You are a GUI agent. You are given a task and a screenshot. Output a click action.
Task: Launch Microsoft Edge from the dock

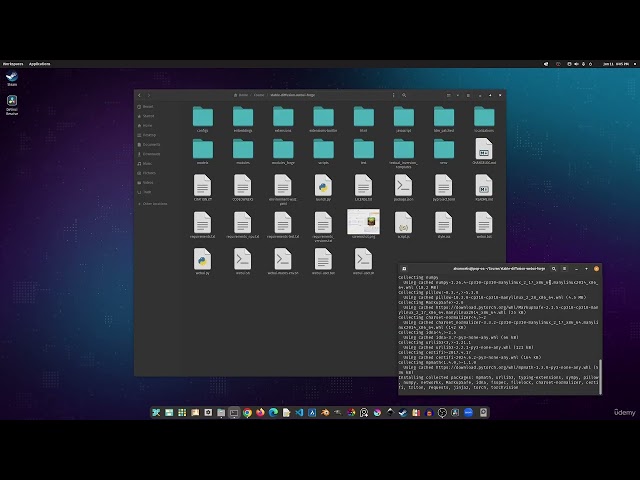[273, 413]
